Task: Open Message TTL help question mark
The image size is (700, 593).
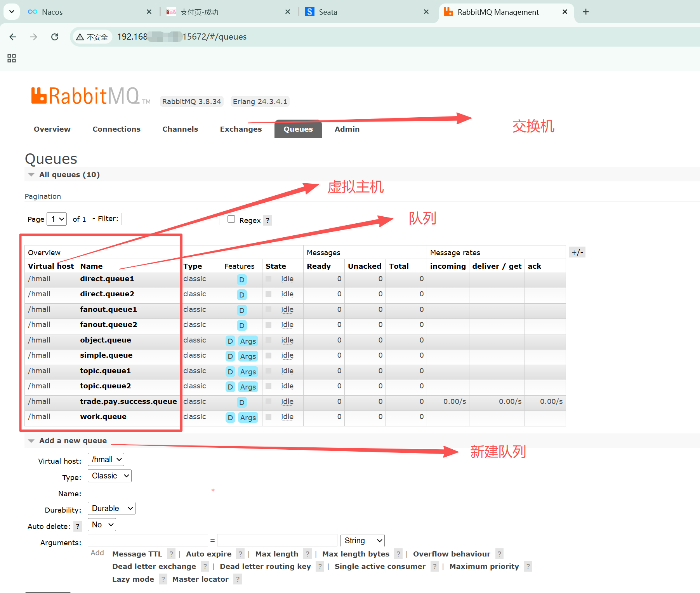Action: pos(171,554)
